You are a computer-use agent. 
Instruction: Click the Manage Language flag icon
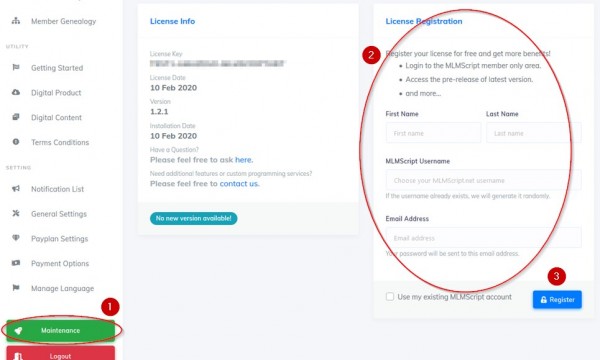16,288
